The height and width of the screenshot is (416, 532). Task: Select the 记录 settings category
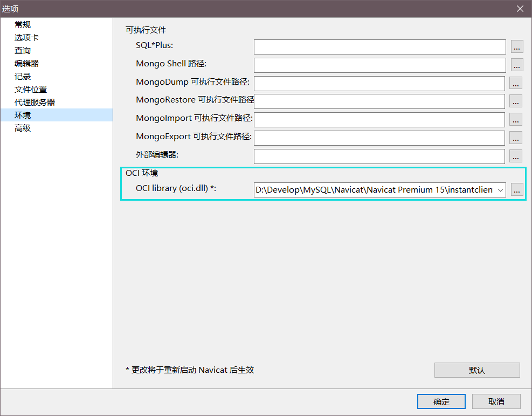[x=23, y=76]
